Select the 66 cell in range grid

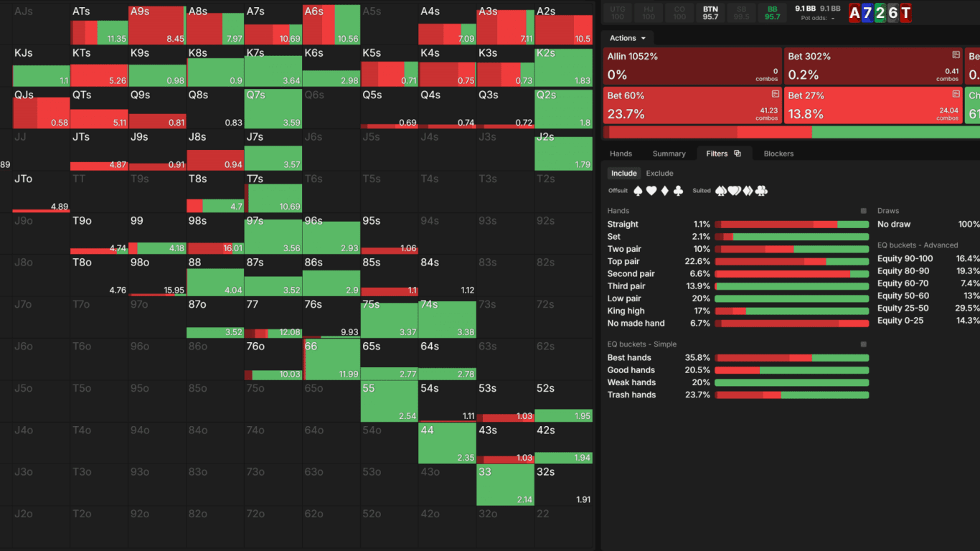click(331, 359)
